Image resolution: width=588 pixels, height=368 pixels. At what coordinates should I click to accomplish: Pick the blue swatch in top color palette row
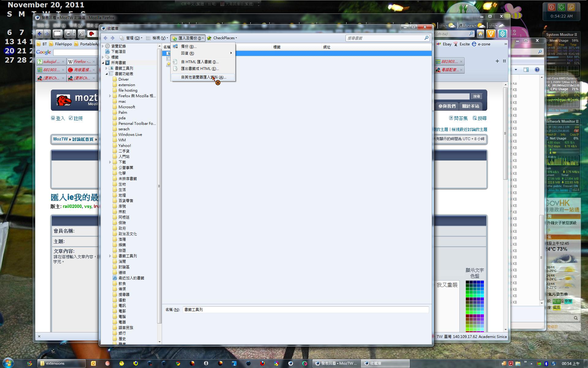click(x=482, y=282)
